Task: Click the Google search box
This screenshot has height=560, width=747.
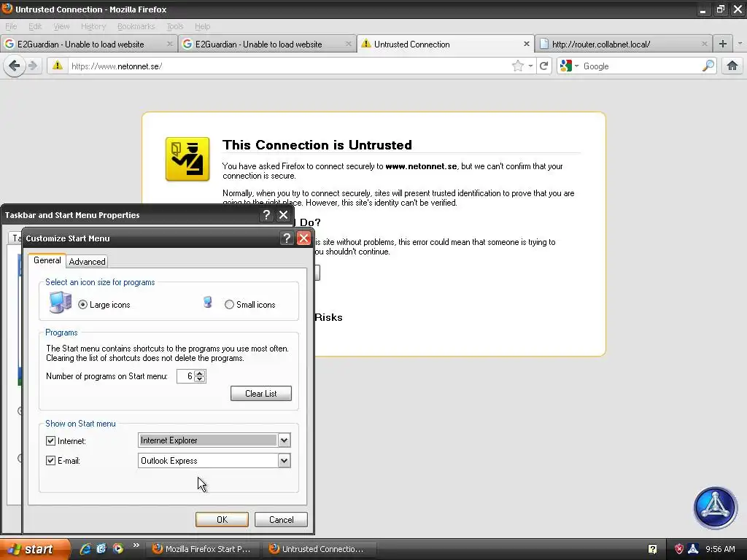Action: point(640,66)
